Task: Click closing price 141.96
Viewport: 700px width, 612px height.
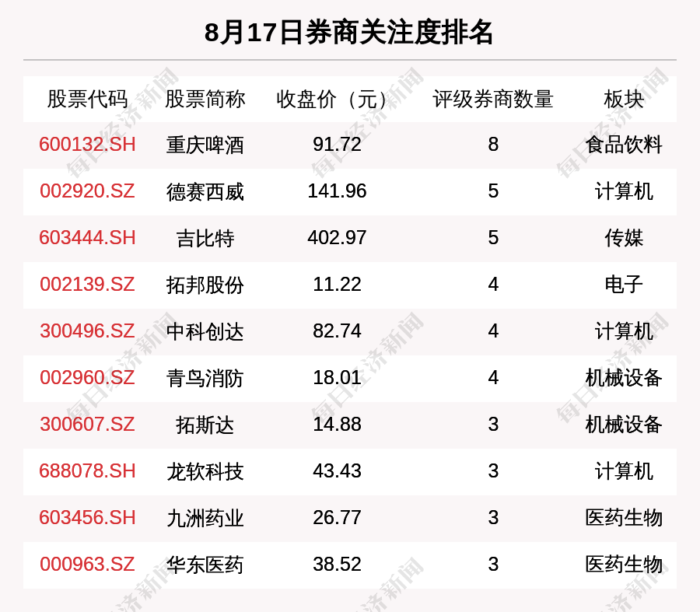Action: (337, 191)
